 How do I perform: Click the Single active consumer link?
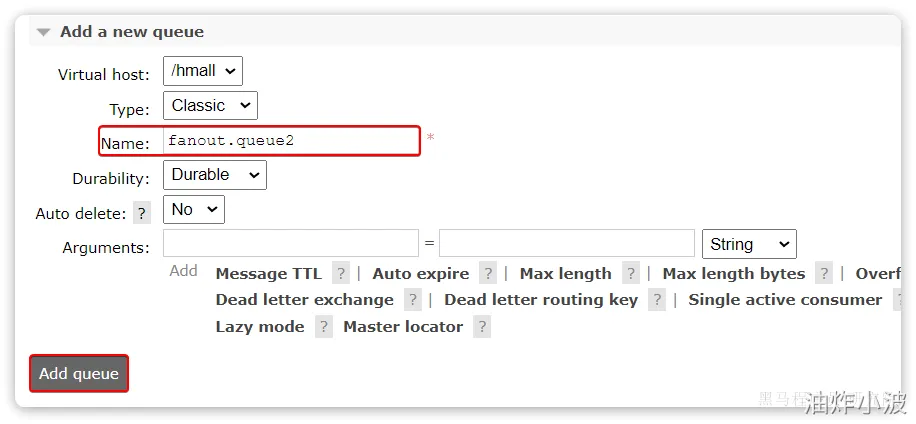pyautogui.click(x=785, y=300)
